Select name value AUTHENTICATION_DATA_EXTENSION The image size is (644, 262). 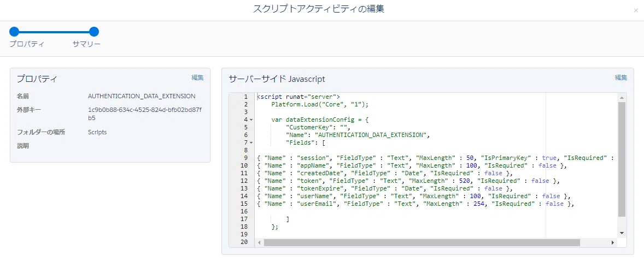click(142, 97)
